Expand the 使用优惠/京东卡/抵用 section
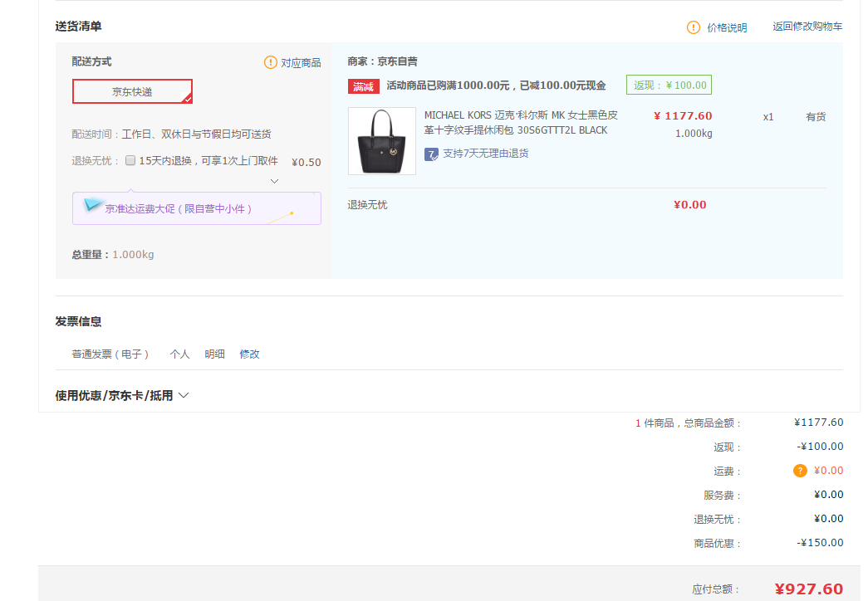The image size is (868, 601). point(122,395)
